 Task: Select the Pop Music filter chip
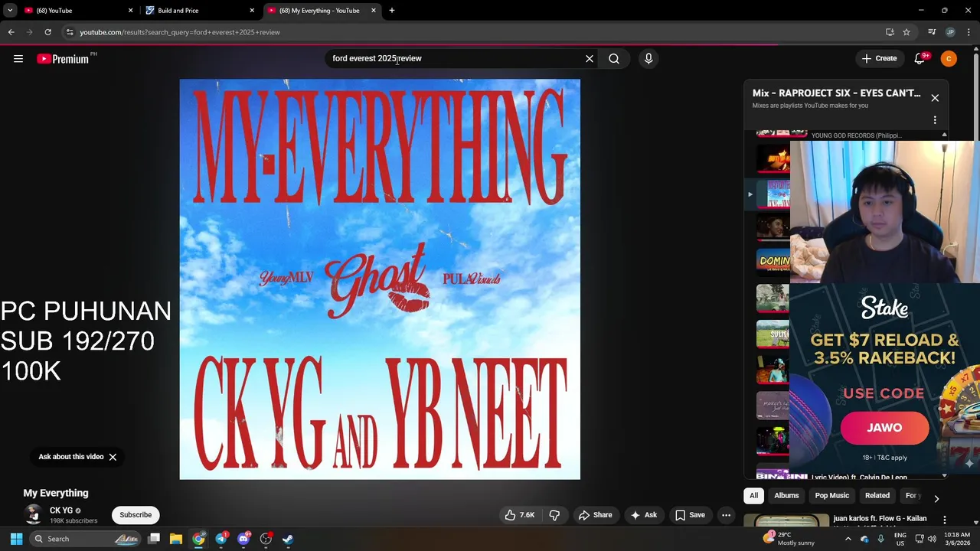(832, 495)
